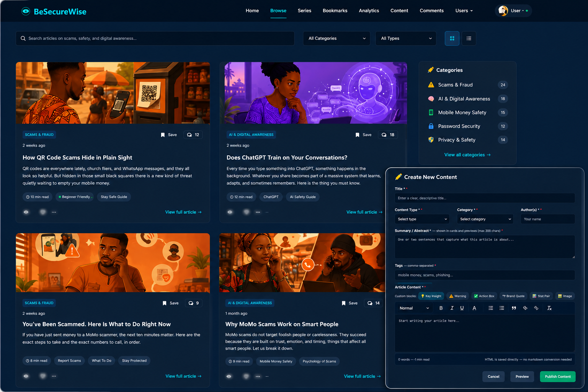Toggle eye icon on You've Been Scammed card
588x392 pixels.
coord(26,376)
